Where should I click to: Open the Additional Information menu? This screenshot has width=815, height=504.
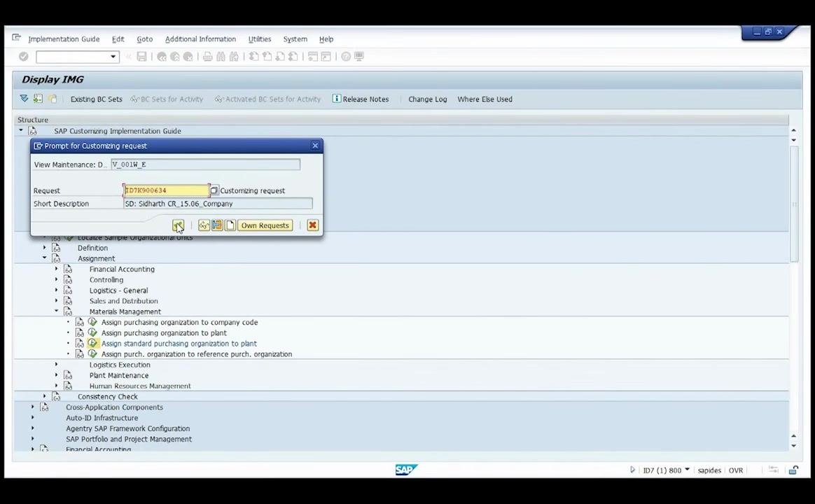point(201,39)
